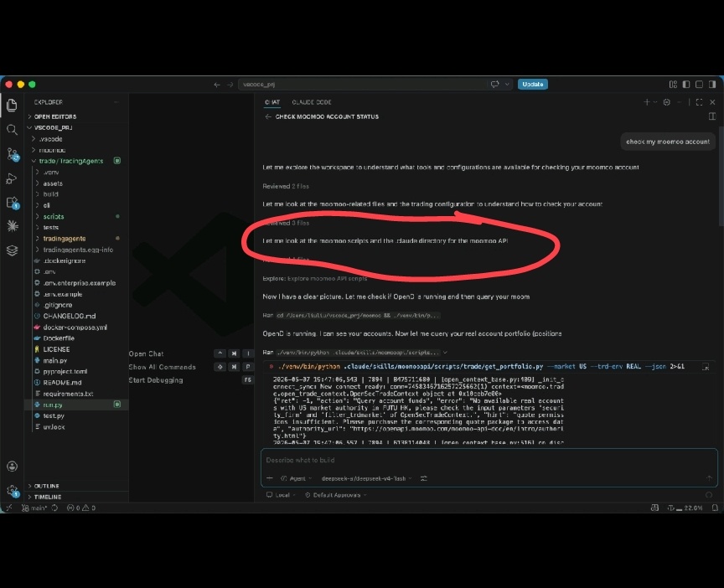724x588 pixels.
Task: Go back with the title bar arrow
Action: (217, 85)
